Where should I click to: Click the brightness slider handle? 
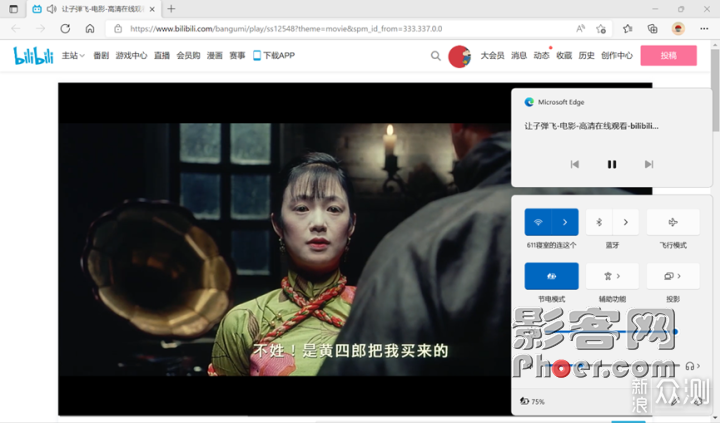pos(675,331)
